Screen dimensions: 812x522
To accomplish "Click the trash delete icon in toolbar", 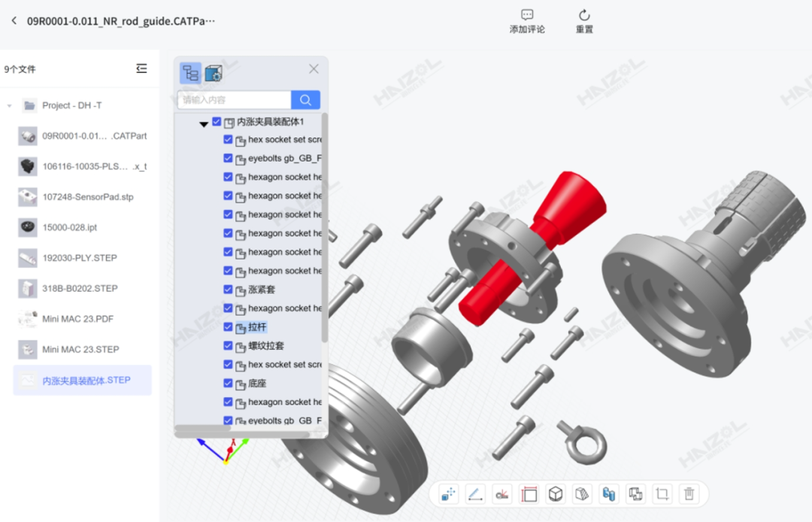I will point(689,494).
